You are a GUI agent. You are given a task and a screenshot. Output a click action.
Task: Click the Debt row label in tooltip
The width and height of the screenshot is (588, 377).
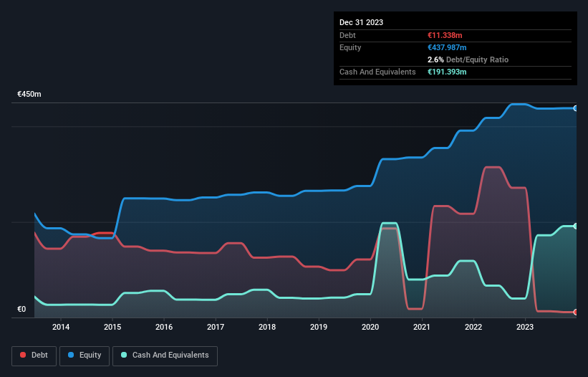tap(347, 35)
